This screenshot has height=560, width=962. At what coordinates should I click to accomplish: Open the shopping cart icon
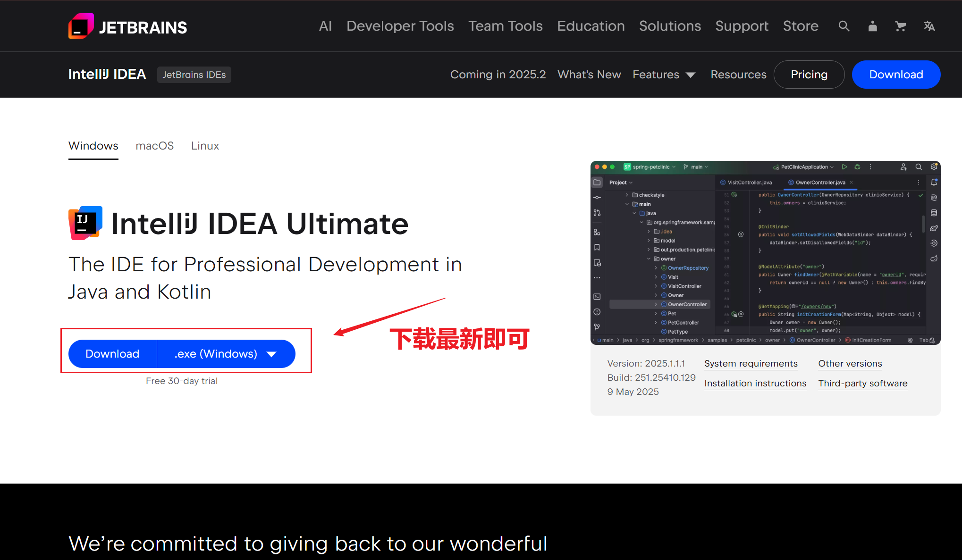click(x=900, y=26)
